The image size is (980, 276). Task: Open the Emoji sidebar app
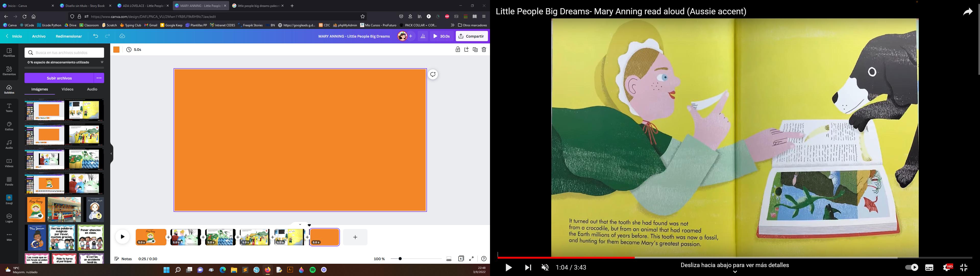coord(9,200)
